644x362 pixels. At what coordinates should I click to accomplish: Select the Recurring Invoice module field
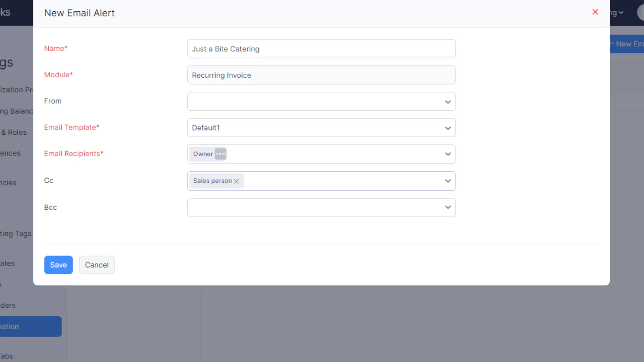(321, 75)
